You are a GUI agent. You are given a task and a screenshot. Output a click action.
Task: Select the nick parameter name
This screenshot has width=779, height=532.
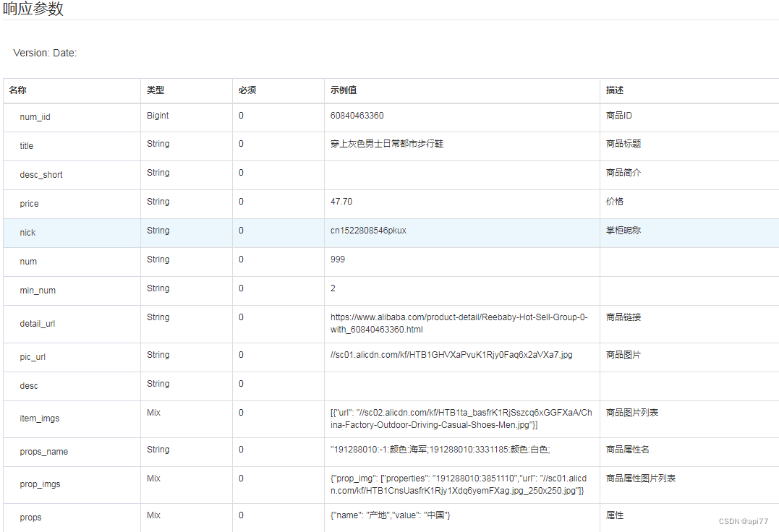click(x=27, y=233)
